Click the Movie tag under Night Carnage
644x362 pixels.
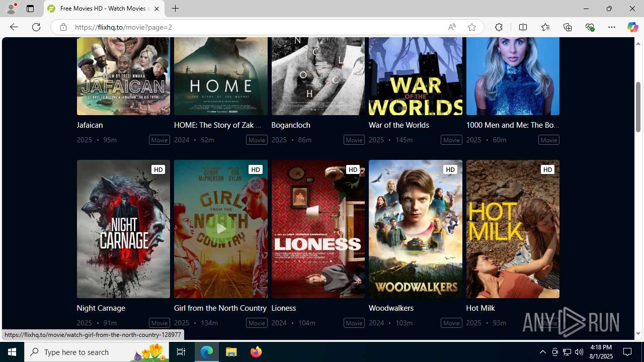point(159,323)
